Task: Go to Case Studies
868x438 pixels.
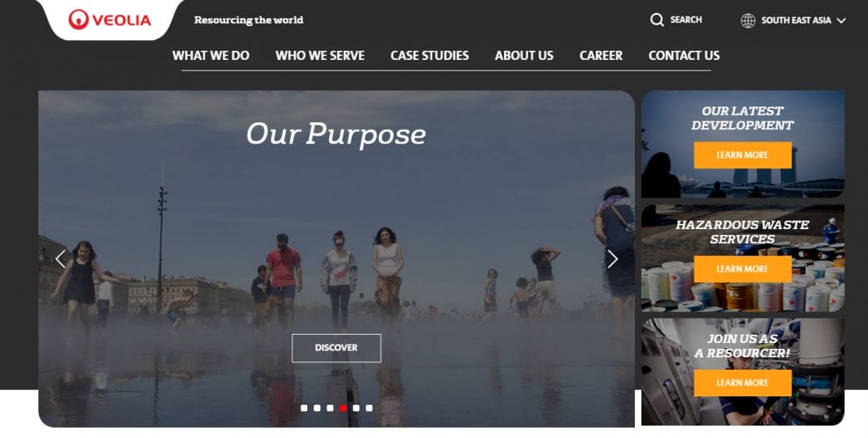Action: [x=430, y=55]
